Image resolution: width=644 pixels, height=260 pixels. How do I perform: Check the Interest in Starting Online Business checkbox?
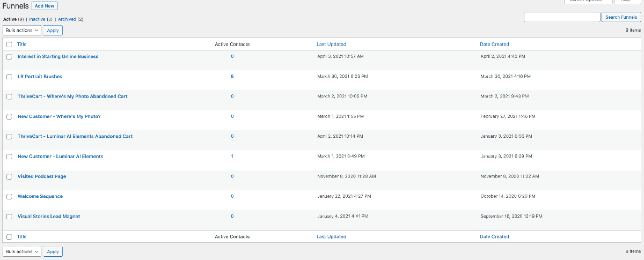tap(9, 57)
